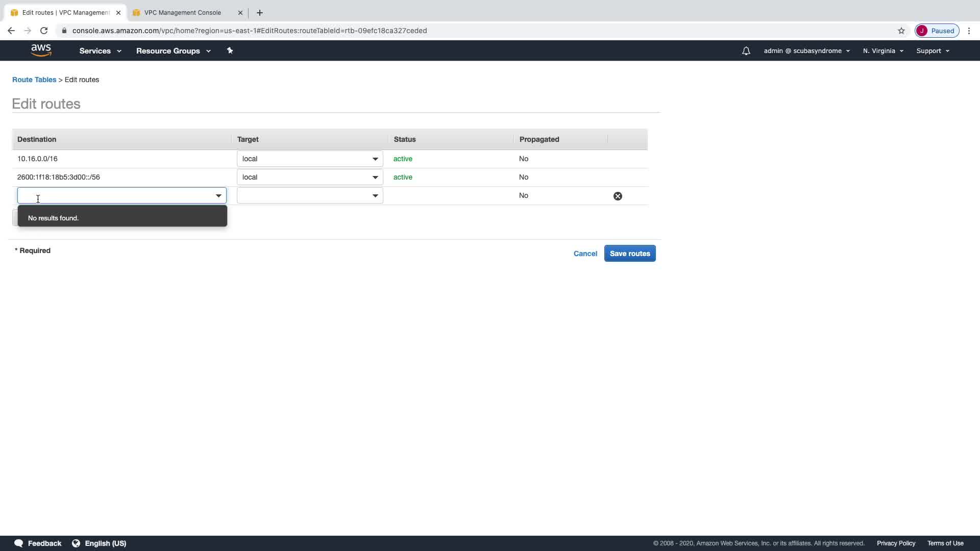The image size is (980, 551).
Task: Switch to the VPC Management Console tab
Action: coord(183,13)
